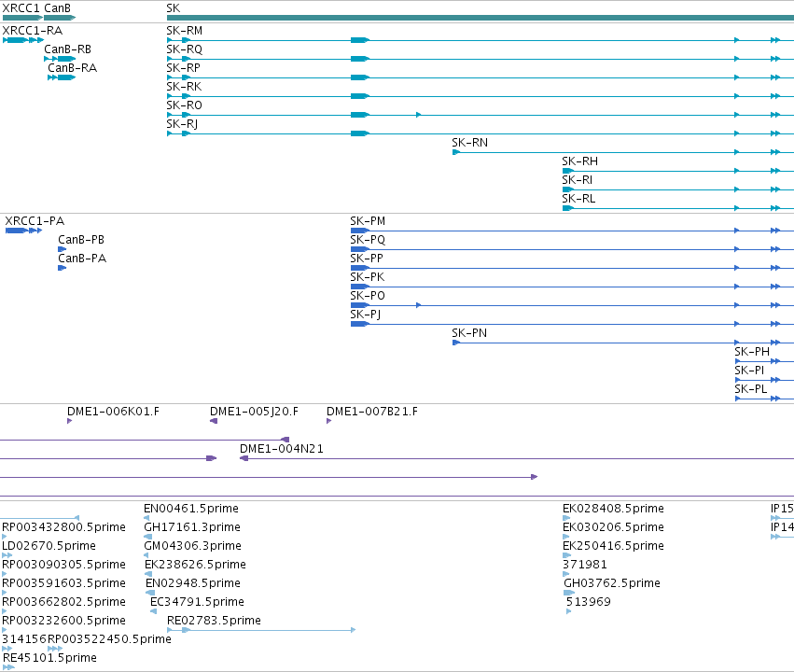The height and width of the screenshot is (672, 794).
Task: Click the SK-PM coding exon block
Action: coord(359,231)
